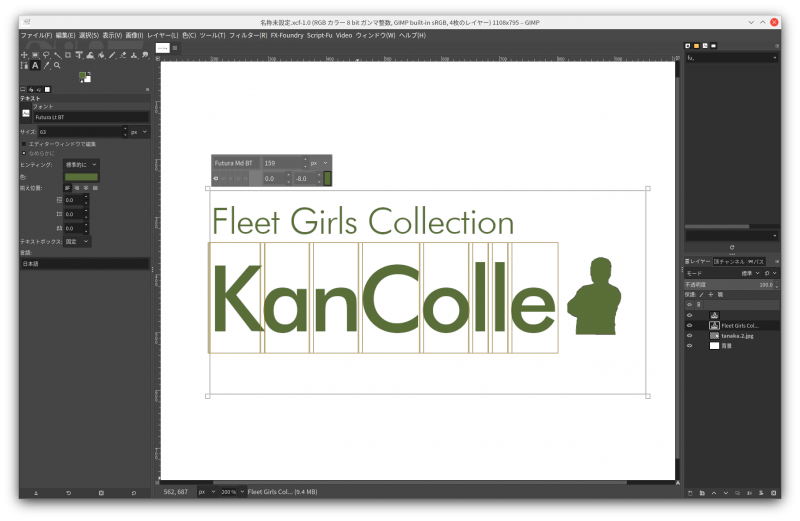This screenshot has width=800, height=521.
Task: Toggle the antialiasing (なめらかに) checkbox
Action: [x=24, y=153]
